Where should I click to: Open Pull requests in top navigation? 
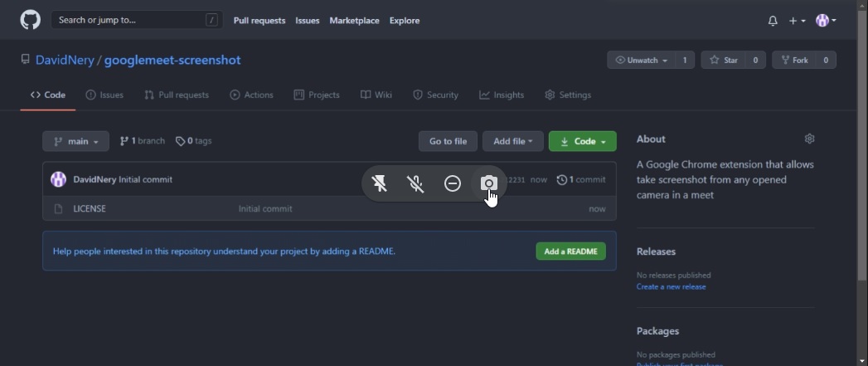(259, 21)
